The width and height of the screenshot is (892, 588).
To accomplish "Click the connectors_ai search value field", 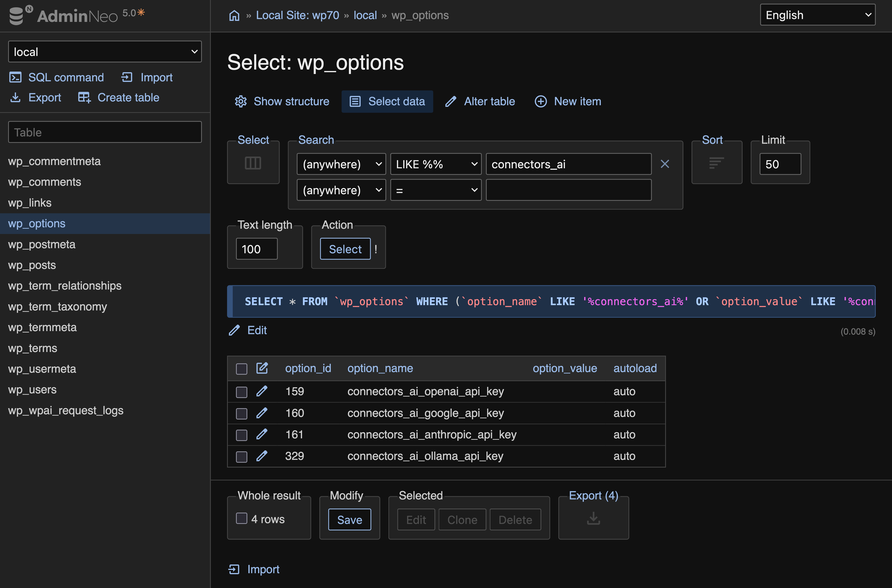I will tap(568, 164).
